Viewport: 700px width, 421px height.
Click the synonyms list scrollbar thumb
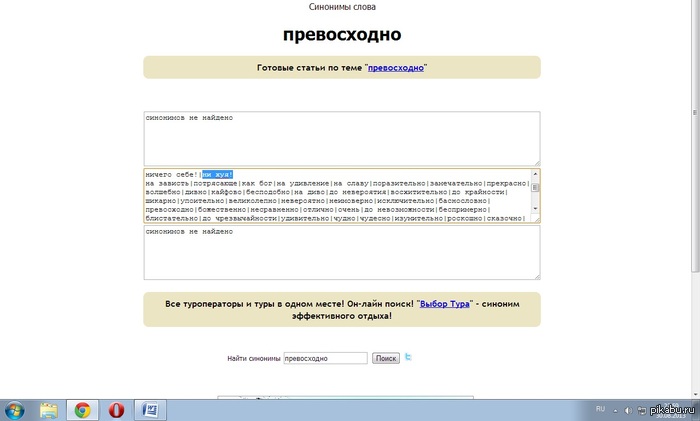[535, 188]
